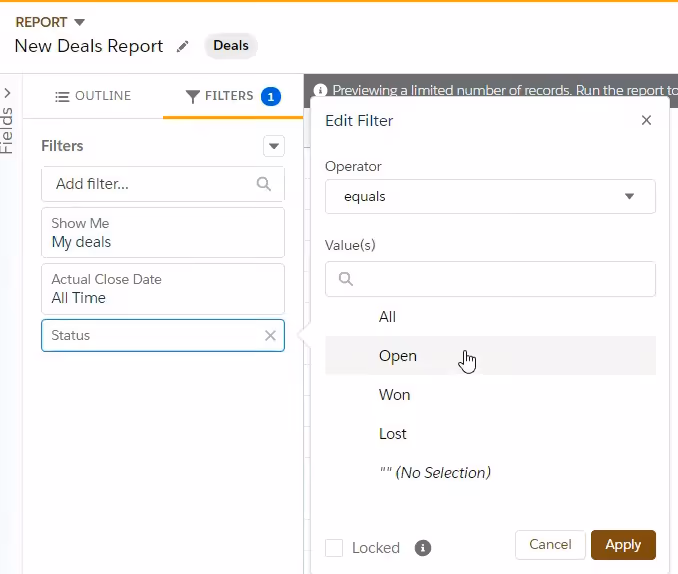The height and width of the screenshot is (574, 678).
Task: Click the list icon on OUTLINE tab
Action: click(62, 96)
